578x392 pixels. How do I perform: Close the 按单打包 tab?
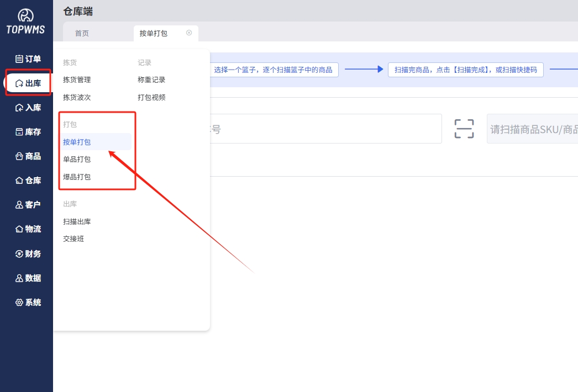189,33
